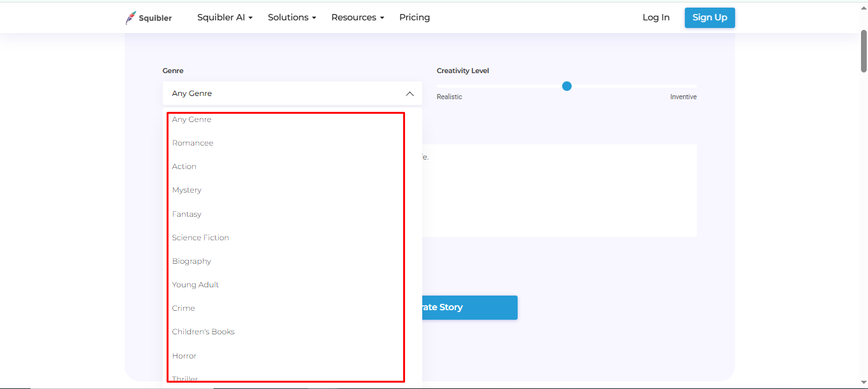Click the Log In link
The height and width of the screenshot is (389, 868).
coord(656,17)
